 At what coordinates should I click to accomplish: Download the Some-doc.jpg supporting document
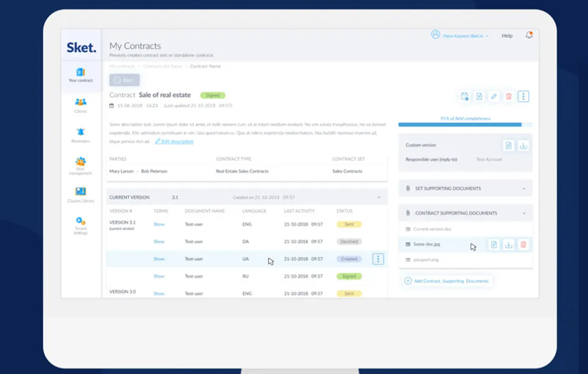click(x=509, y=244)
